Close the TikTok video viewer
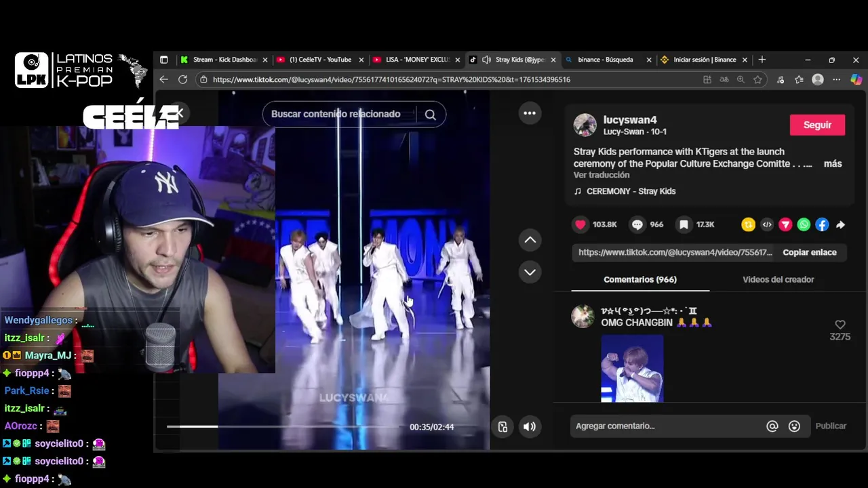Image resolution: width=868 pixels, height=488 pixels. click(178, 113)
